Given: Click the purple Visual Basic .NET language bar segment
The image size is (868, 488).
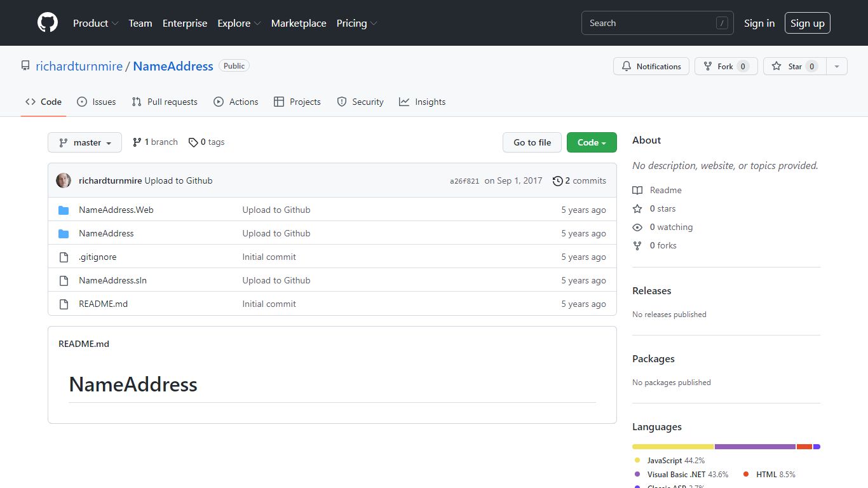Looking at the screenshot, I should tap(756, 447).
